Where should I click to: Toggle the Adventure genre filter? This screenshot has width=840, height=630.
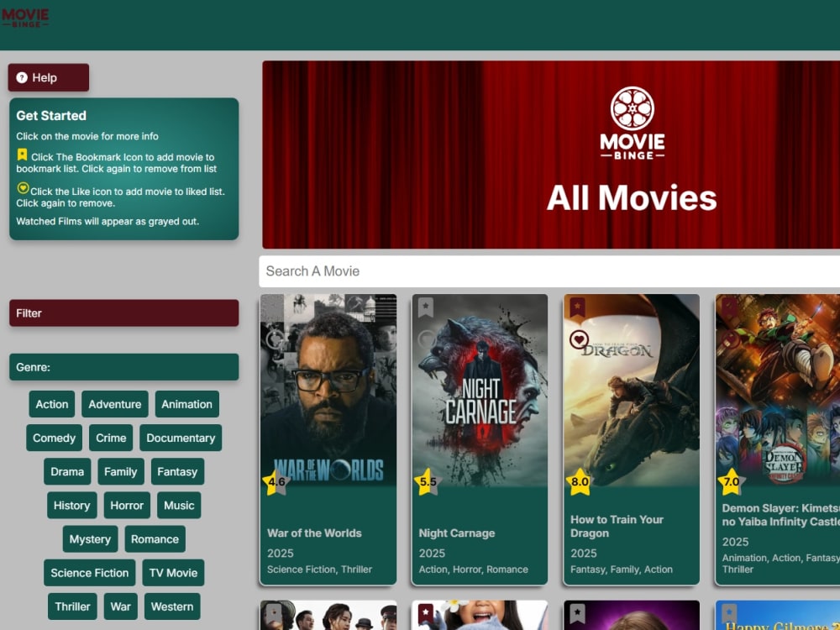115,404
